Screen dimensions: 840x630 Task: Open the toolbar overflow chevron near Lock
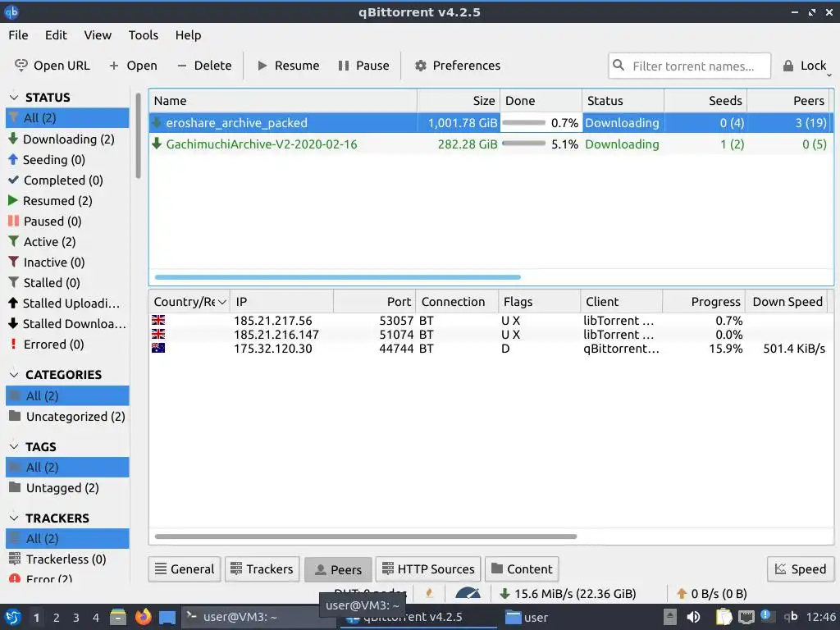829,75
